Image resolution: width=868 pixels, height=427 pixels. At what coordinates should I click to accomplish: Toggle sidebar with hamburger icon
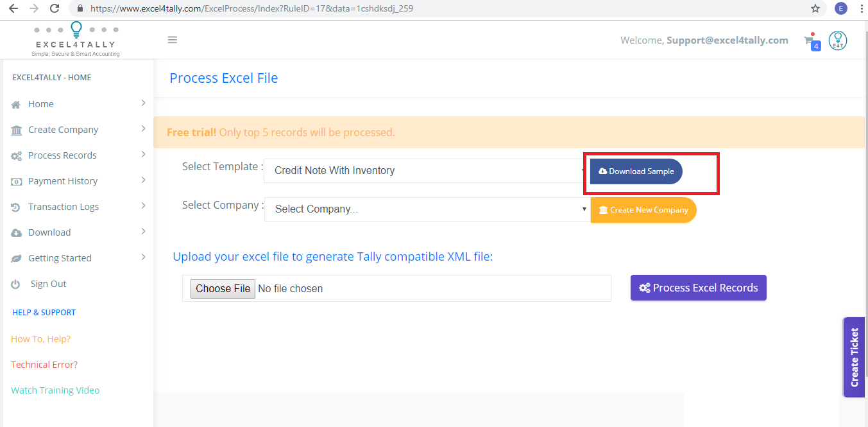point(172,40)
